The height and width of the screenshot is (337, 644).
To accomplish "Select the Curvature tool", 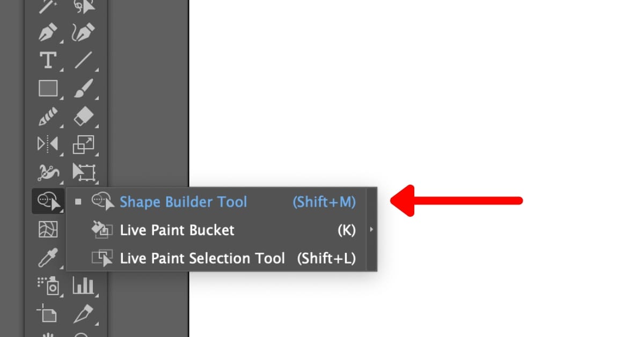I will [83, 33].
